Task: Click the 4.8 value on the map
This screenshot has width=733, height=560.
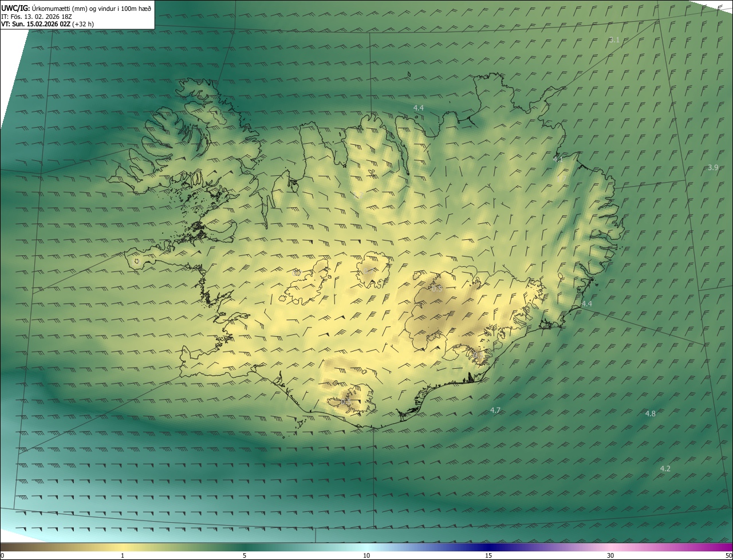Action: coord(651,414)
